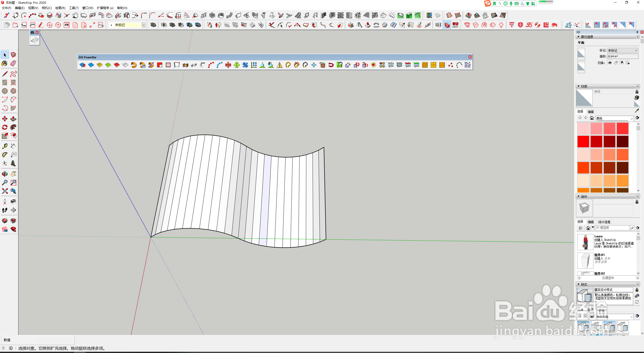Image resolution: width=644 pixels, height=353 pixels.
Task: Pick the dark maroon color swatch
Action: click(623, 142)
